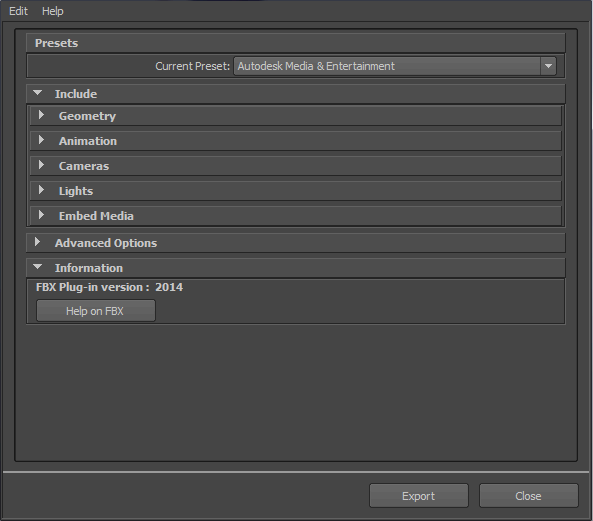Open Help on FBX
Image resolution: width=593 pixels, height=521 pixels.
pos(96,311)
